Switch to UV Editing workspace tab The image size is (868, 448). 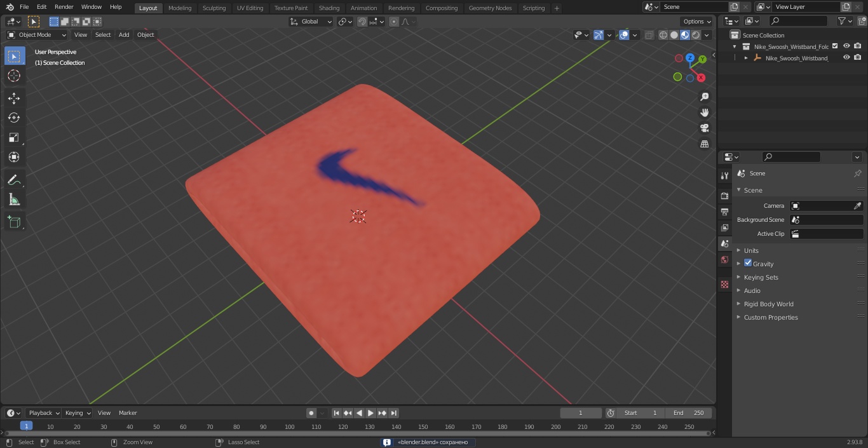point(250,8)
